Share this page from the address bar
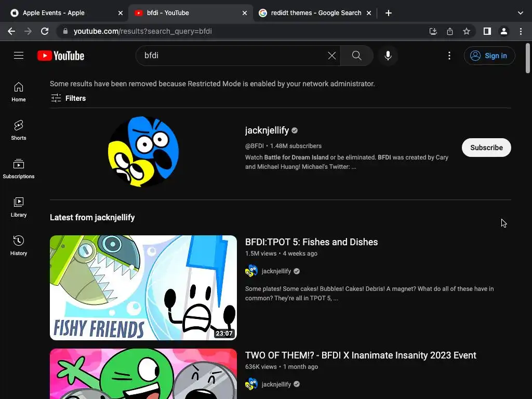 (x=450, y=32)
